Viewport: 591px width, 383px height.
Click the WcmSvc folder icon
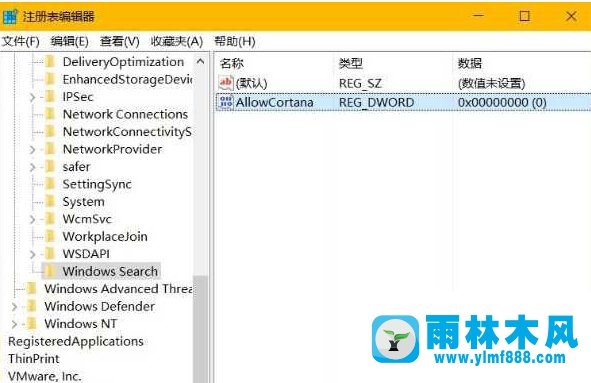coord(50,219)
